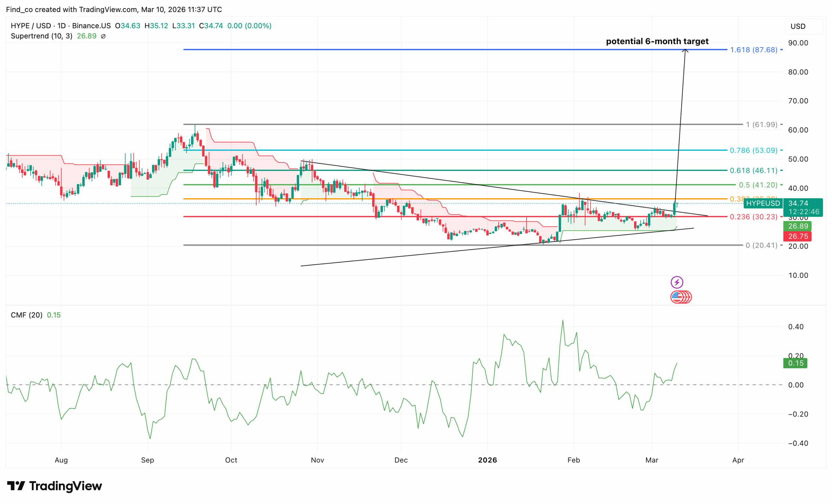Click the green 26.89 Supertrend price tag
Image resolution: width=832 pixels, height=504 pixels.
click(x=797, y=226)
